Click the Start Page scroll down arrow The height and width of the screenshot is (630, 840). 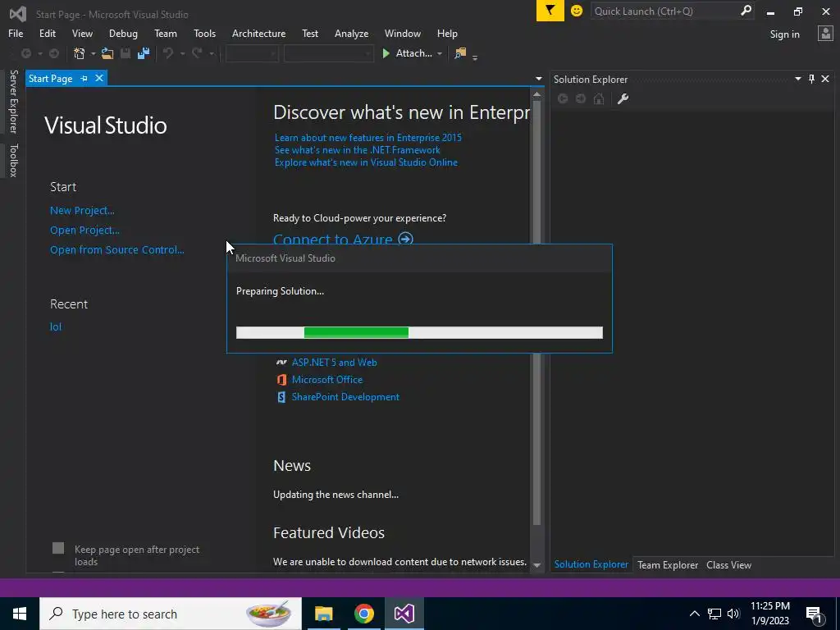tap(536, 565)
